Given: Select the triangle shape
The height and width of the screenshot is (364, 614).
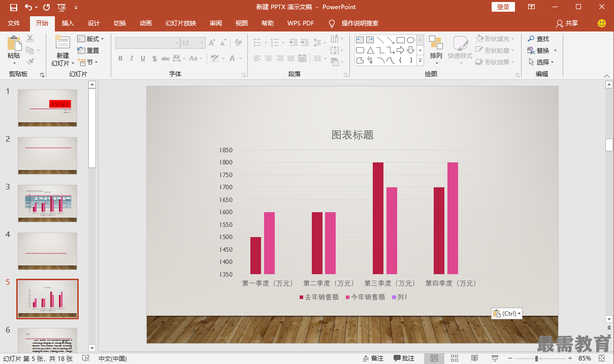Looking at the screenshot, I should [x=370, y=50].
